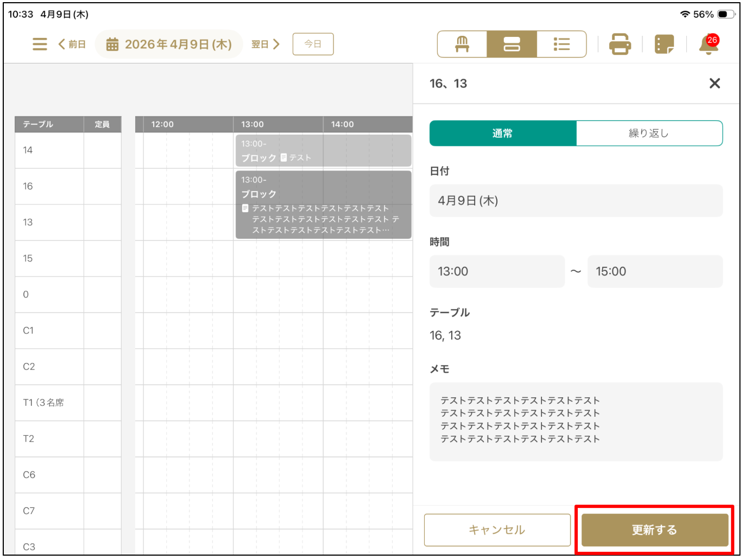The image size is (745, 560).
Task: Switch to the table layout view
Action: [461, 44]
